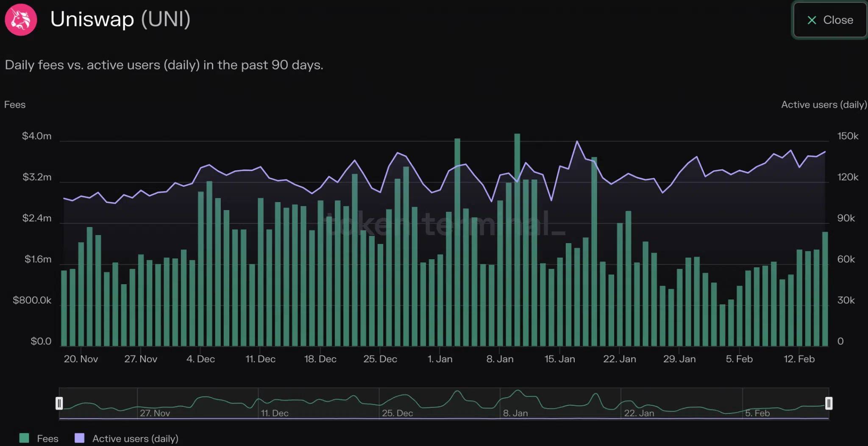Click the last fee bar at the right edge

pos(825,289)
